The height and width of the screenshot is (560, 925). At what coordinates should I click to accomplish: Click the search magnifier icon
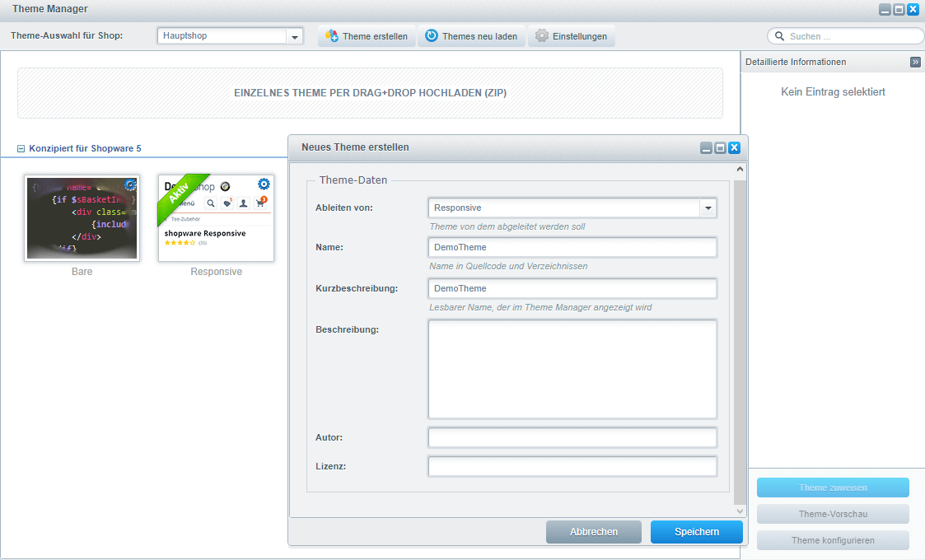click(779, 36)
